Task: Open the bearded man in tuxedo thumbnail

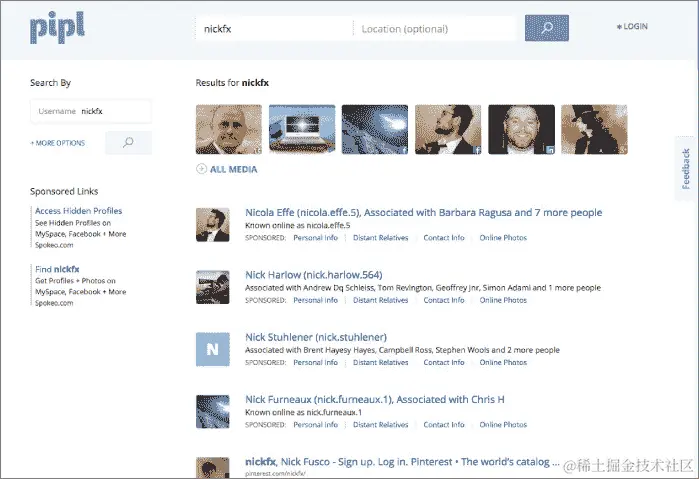Action: point(448,129)
